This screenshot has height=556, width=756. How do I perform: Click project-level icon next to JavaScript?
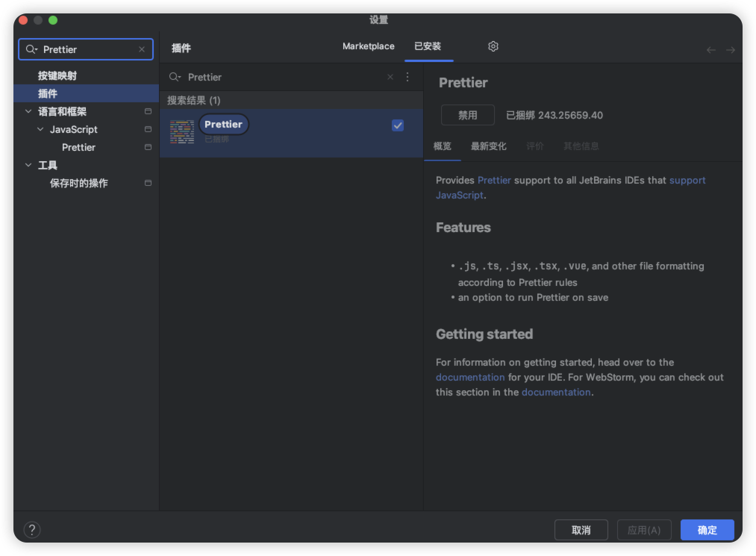pos(148,129)
